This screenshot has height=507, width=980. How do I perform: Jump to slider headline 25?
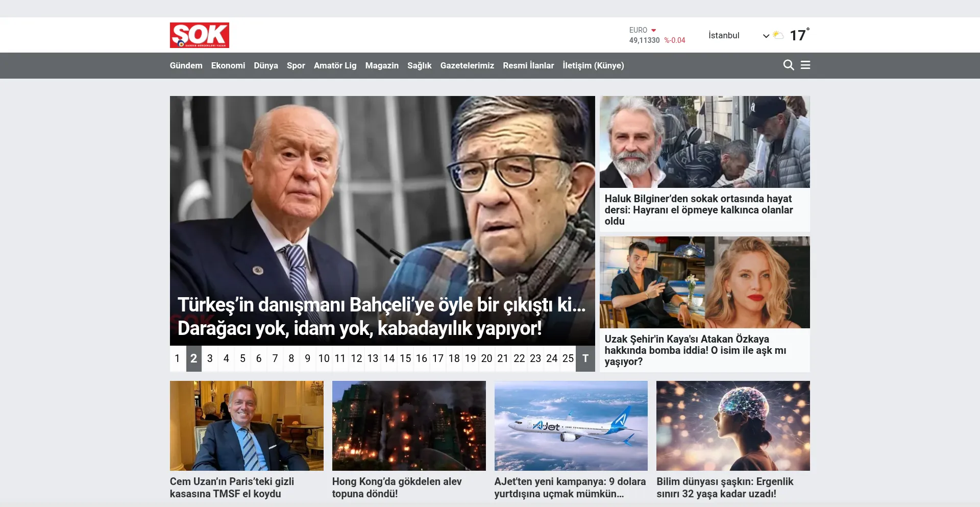coord(568,358)
